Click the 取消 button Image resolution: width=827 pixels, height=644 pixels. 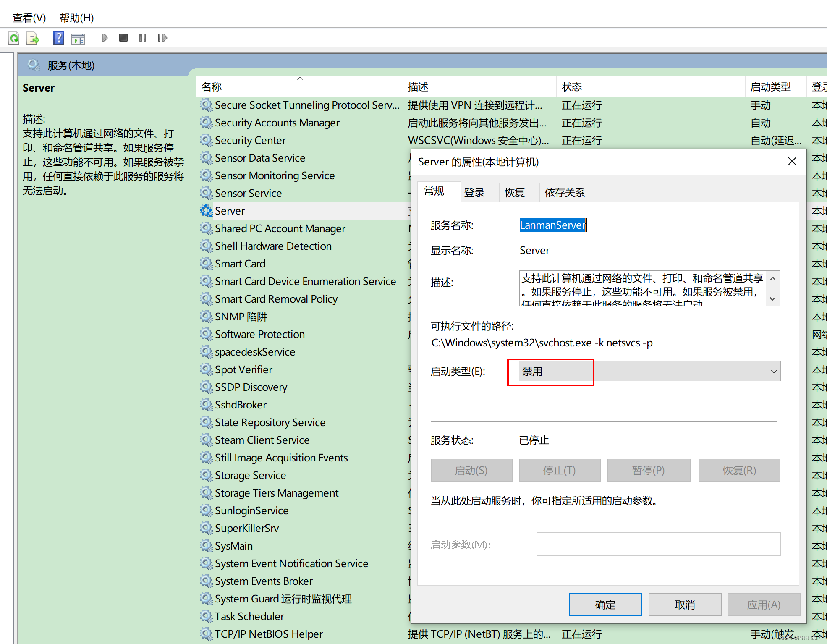[x=685, y=605]
